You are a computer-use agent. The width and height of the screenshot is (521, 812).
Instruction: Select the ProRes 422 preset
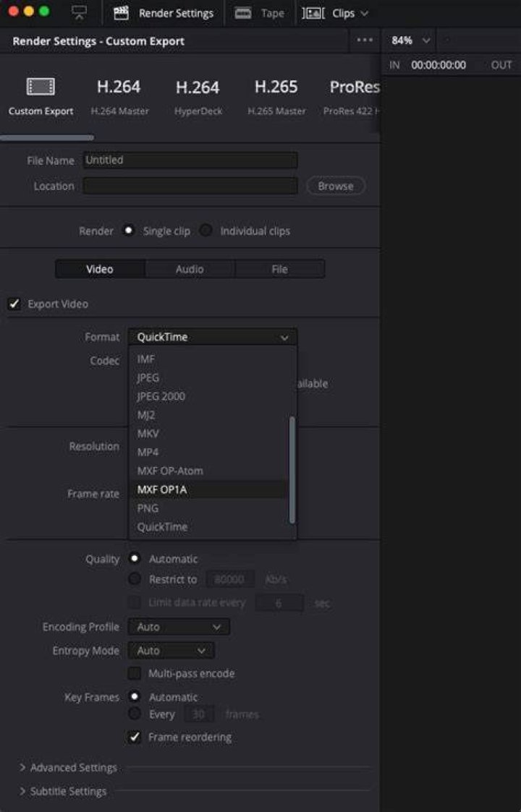(352, 97)
